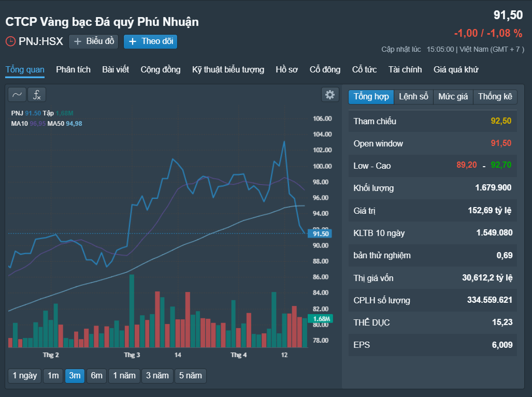Screen dimensions: 532x397
Task: View the Cổ đông tab
Action: point(325,69)
